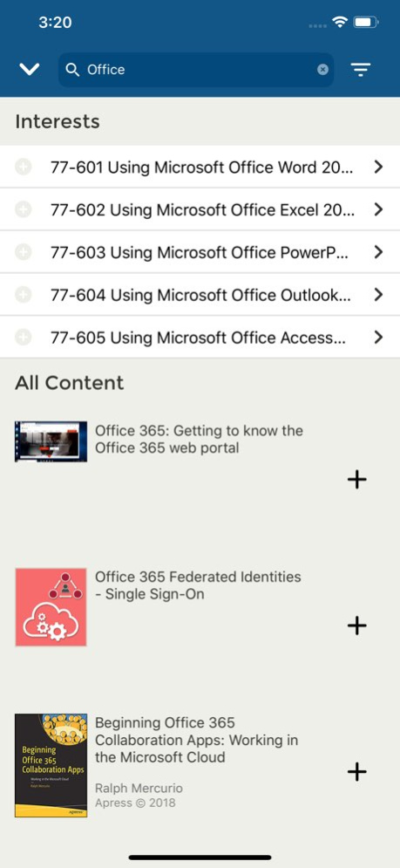Expand 77-605 Access row chevron
Viewport: 400px width, 868px height.
tap(378, 337)
